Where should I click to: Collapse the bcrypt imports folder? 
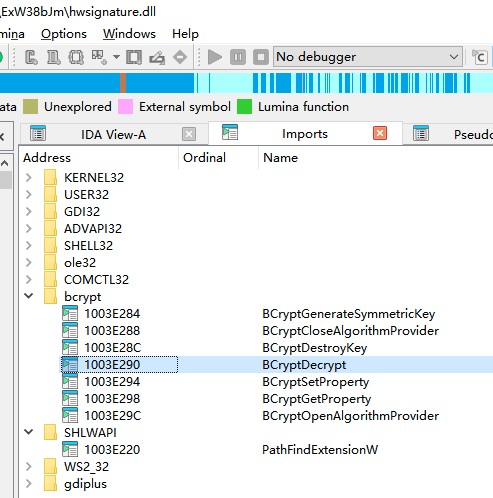click(29, 296)
